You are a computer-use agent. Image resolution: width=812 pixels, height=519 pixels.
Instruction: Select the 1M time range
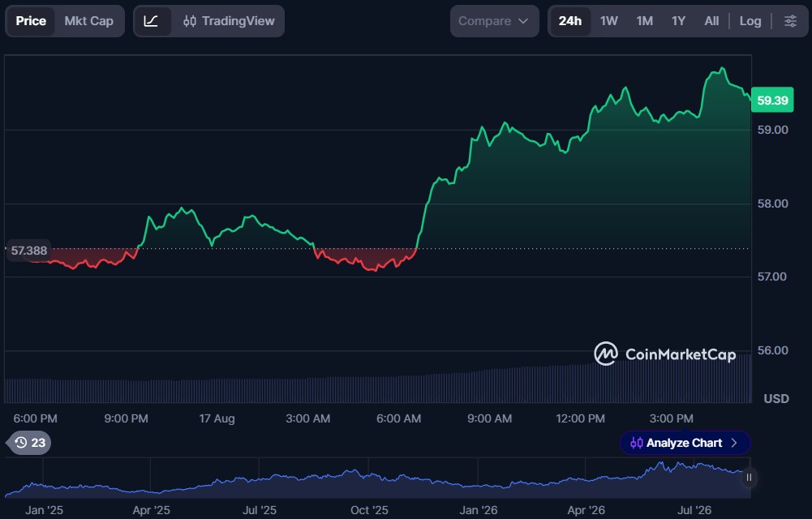pos(645,21)
